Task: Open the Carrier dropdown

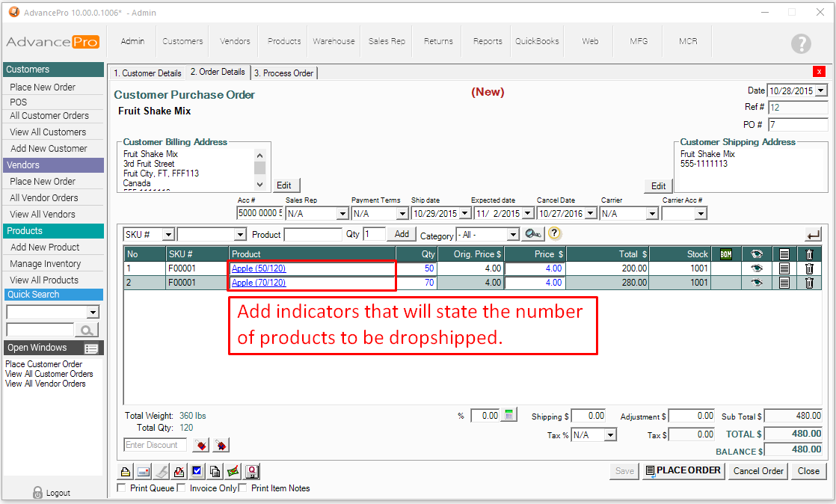Action: pyautogui.click(x=651, y=214)
